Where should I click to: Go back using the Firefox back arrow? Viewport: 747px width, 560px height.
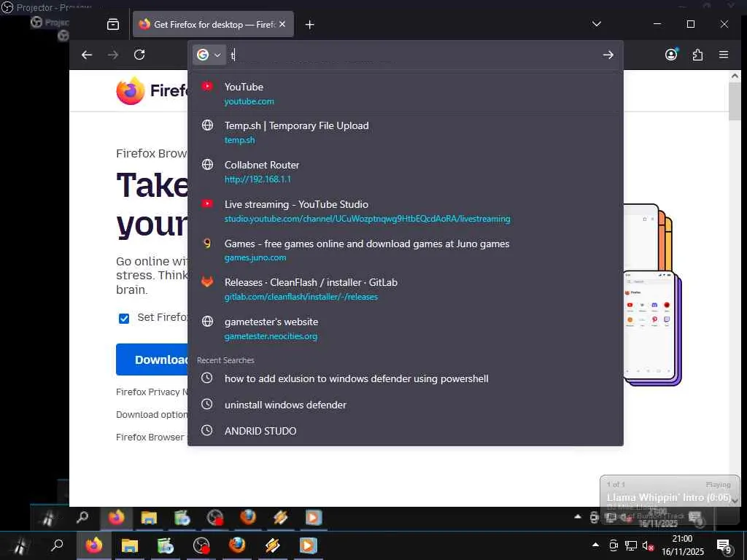point(87,55)
